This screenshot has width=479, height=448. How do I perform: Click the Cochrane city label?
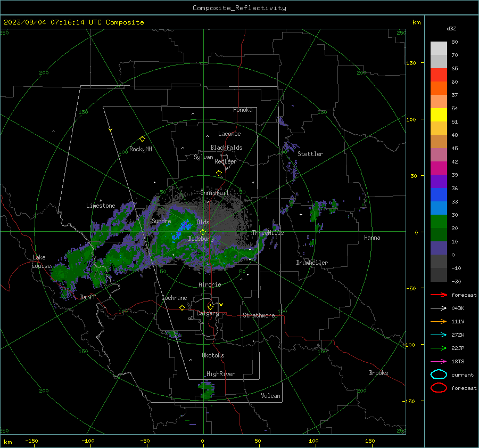click(x=174, y=298)
